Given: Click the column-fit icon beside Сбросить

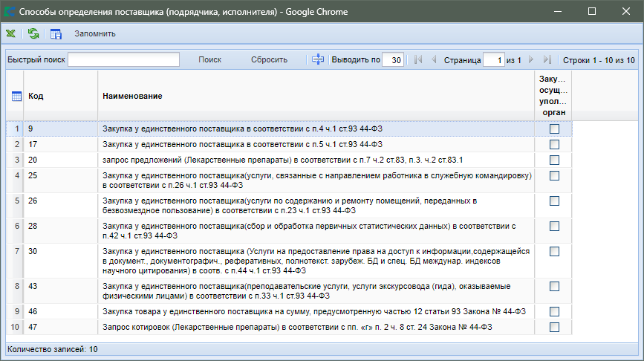Looking at the screenshot, I should (319, 59).
